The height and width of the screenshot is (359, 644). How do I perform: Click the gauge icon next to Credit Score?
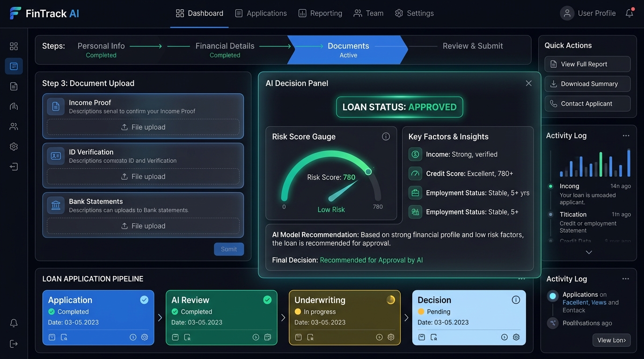tap(415, 173)
